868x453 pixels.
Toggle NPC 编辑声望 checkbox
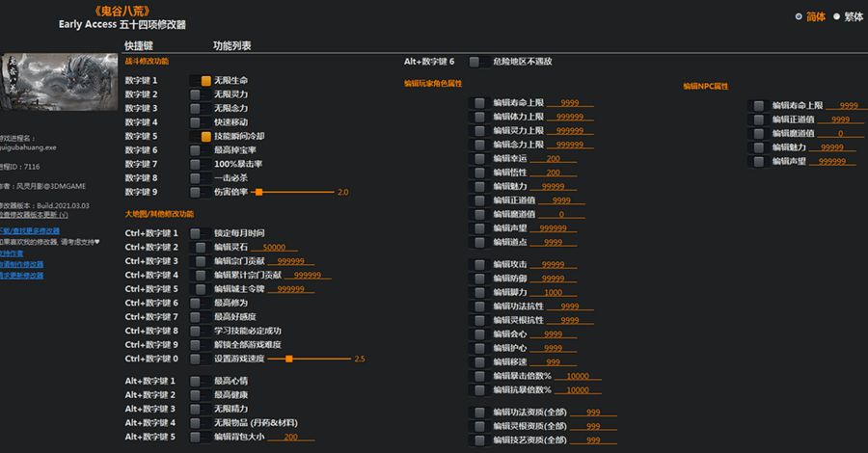759,162
